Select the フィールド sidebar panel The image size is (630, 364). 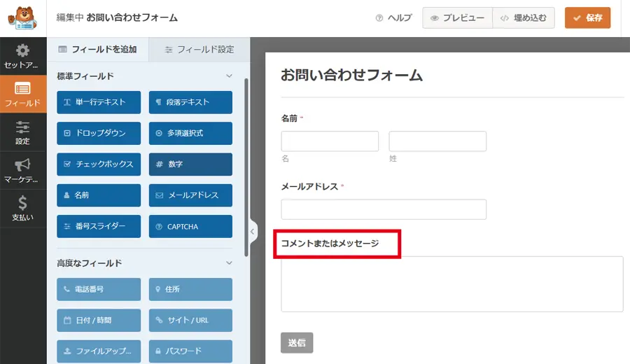coord(23,94)
